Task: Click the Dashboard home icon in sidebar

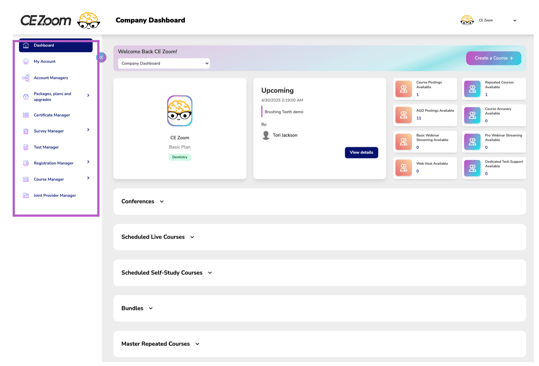Action: click(26, 45)
